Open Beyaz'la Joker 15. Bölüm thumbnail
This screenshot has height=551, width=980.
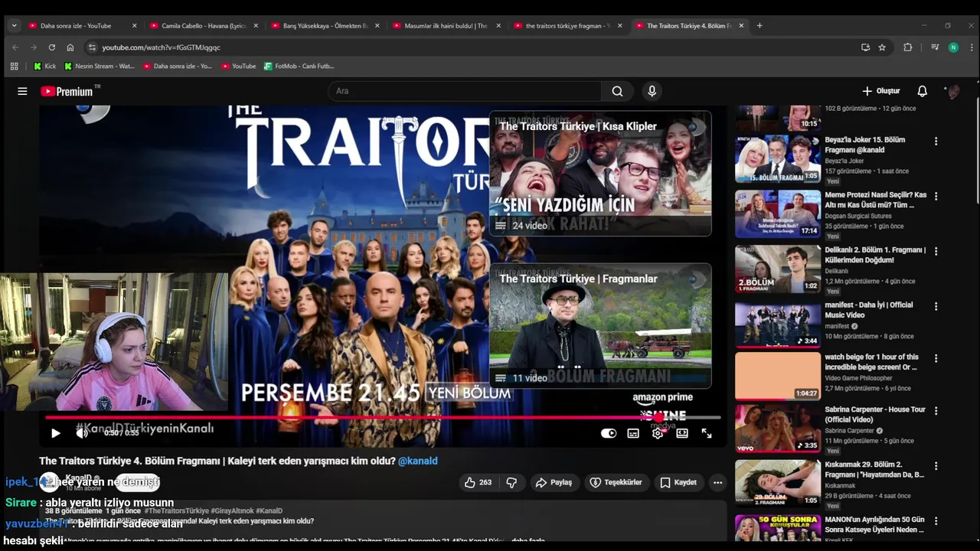click(778, 159)
